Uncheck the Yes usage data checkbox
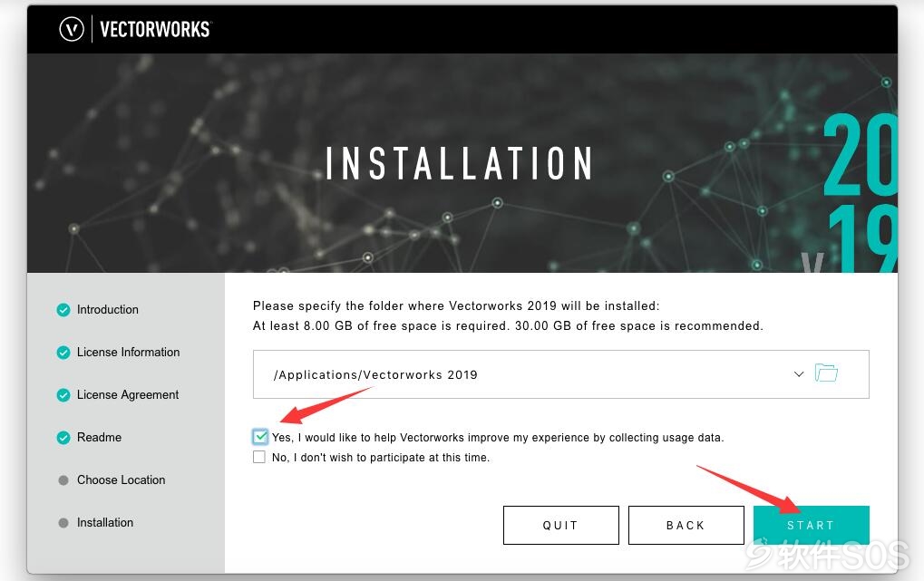The image size is (924, 581). click(x=260, y=437)
